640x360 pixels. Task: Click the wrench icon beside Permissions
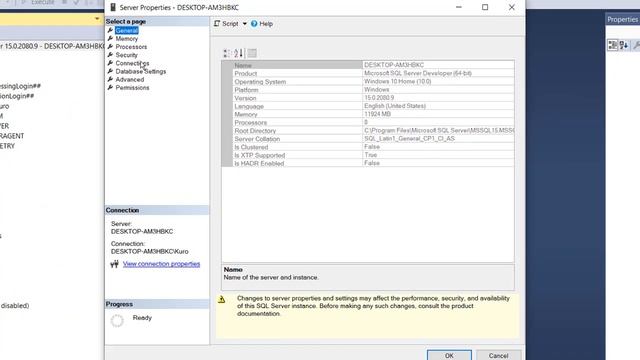pyautogui.click(x=110, y=87)
